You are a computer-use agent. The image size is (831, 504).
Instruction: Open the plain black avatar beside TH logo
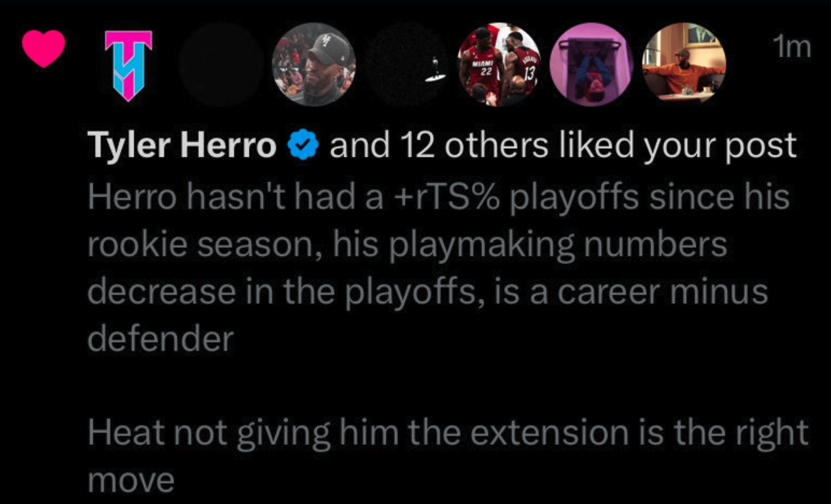point(222,65)
